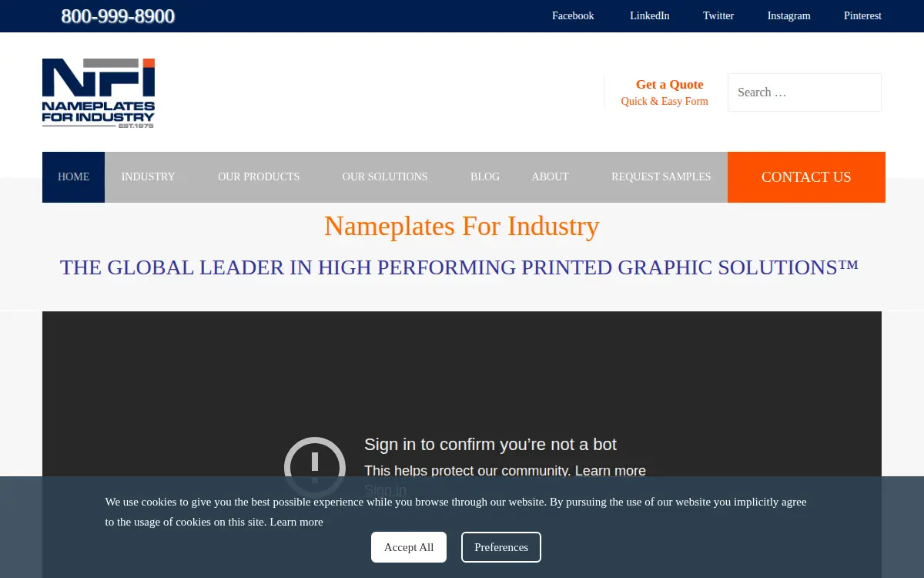924x578 pixels.
Task: Go to the BLOG page
Action: pyautogui.click(x=485, y=177)
